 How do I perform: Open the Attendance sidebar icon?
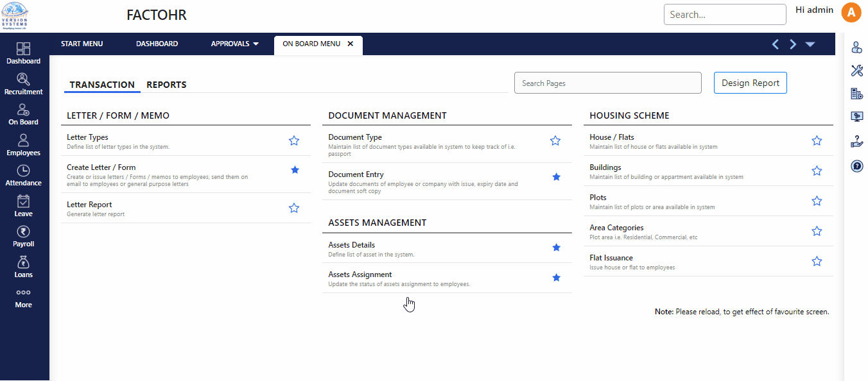(23, 175)
